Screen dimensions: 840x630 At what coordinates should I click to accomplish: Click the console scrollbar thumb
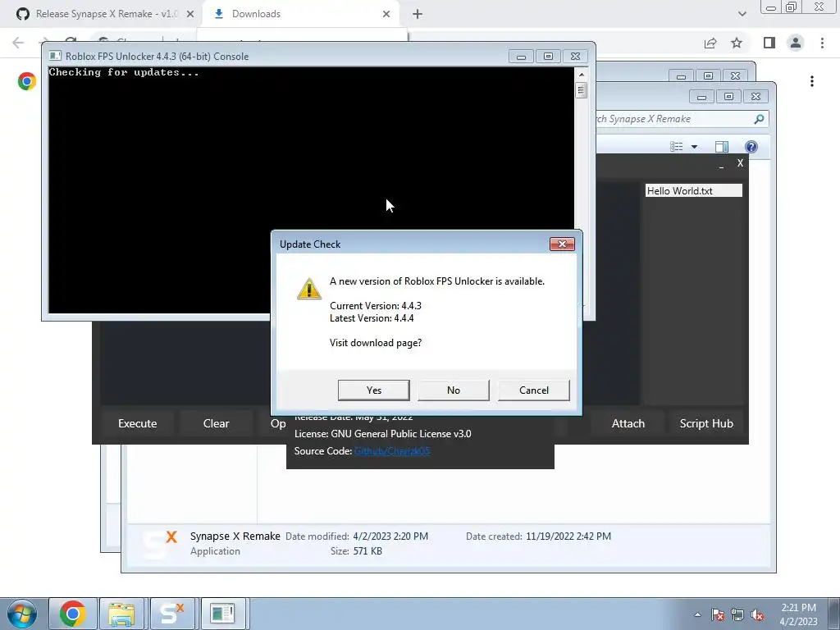[x=582, y=90]
